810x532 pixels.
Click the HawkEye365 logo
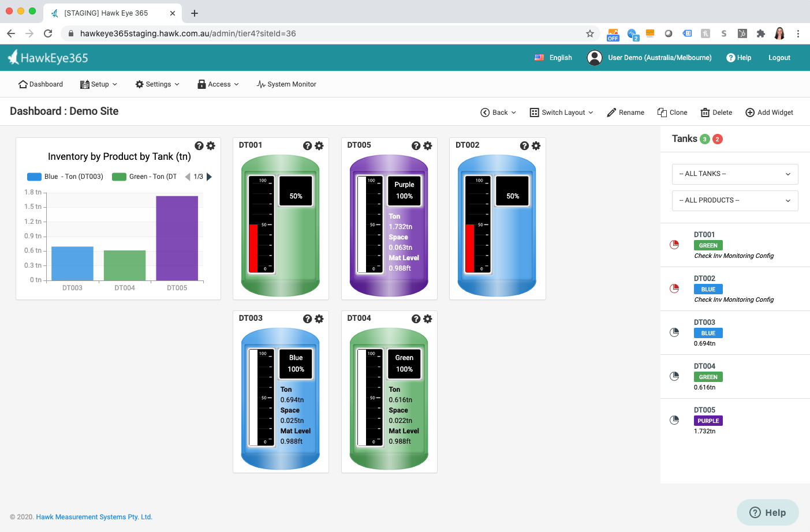click(48, 58)
